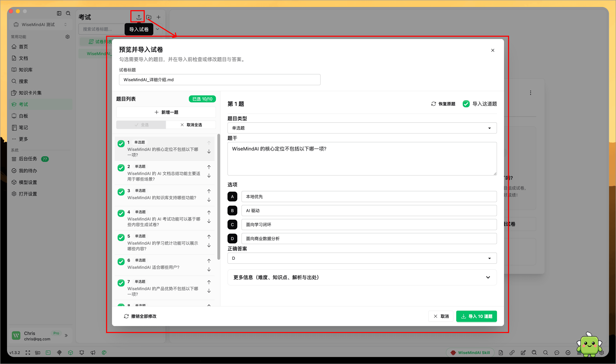616x364 pixels.
Task: Toggle the '导入这道题' checkbox
Action: (466, 104)
